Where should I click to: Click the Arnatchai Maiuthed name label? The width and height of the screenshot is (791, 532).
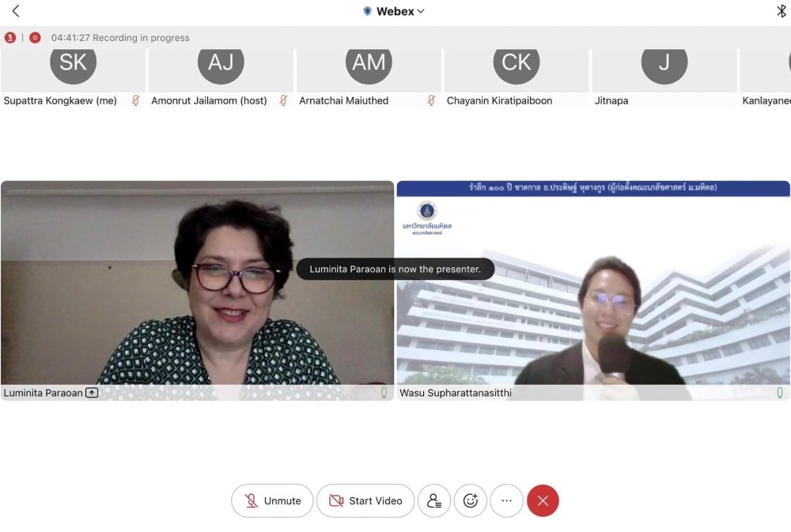tap(343, 100)
